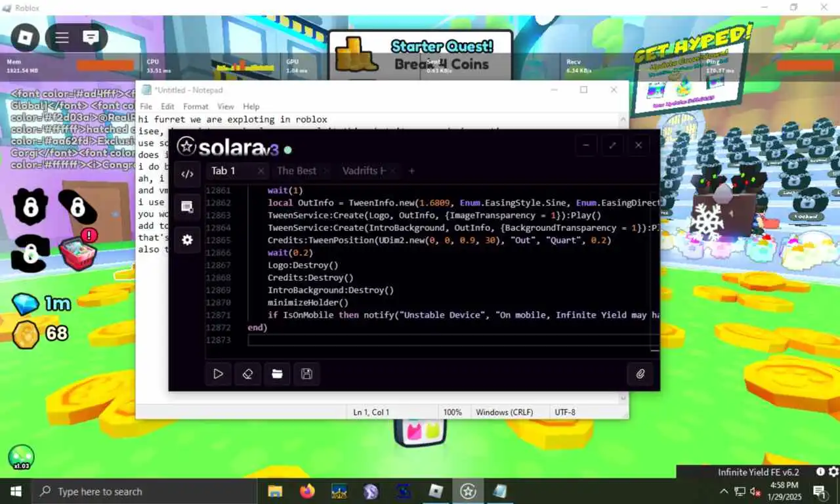This screenshot has width=840, height=504.
Task: Toggle the Roblox chat bubble
Action: (x=91, y=37)
